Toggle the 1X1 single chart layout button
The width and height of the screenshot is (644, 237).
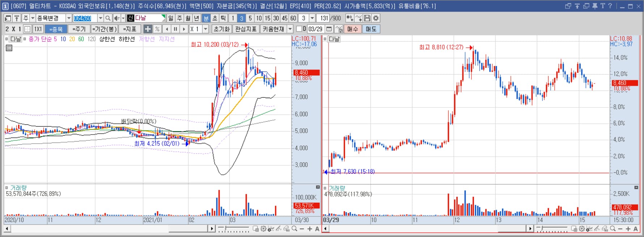pos(38,29)
